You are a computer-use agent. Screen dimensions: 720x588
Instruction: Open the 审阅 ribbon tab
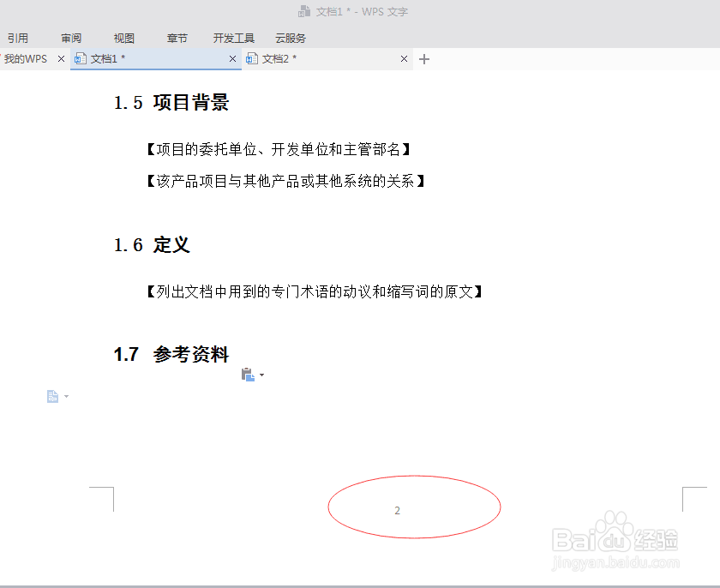pos(71,38)
